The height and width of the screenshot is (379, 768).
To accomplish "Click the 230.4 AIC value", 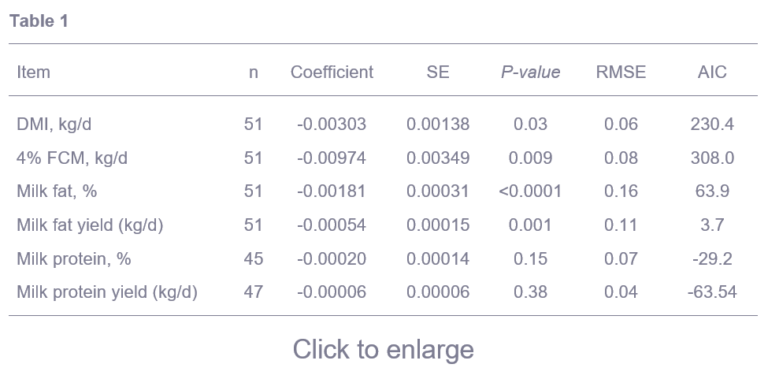I will [x=712, y=124].
